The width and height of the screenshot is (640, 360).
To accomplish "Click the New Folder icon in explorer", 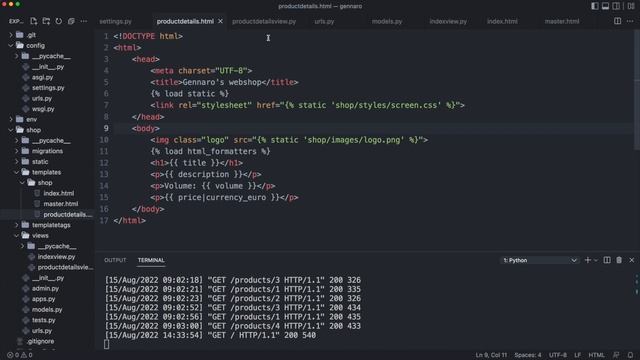I will point(46,21).
